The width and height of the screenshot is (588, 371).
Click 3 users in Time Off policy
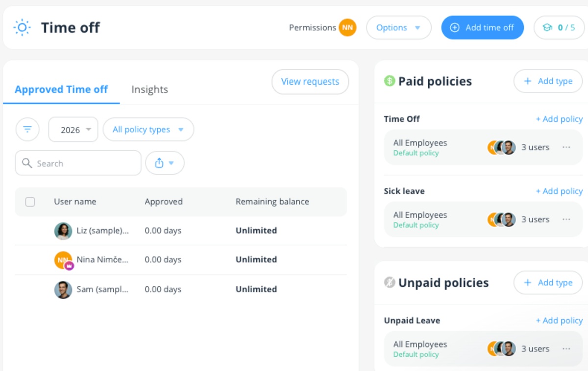coord(536,147)
